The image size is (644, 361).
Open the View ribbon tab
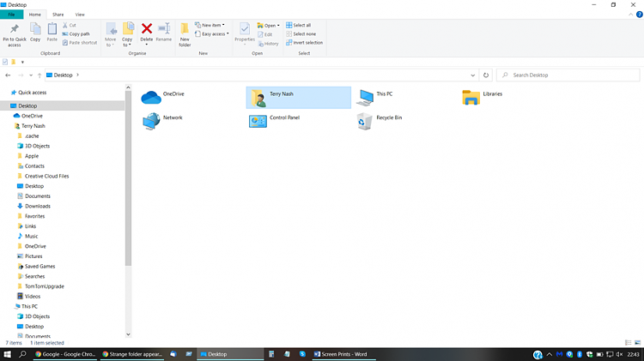pyautogui.click(x=80, y=15)
